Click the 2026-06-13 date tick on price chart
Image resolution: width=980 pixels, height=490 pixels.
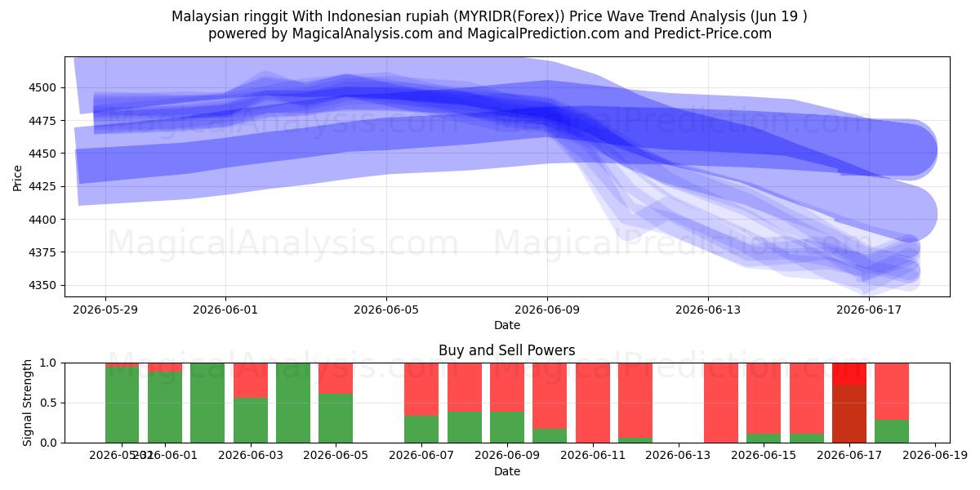pyautogui.click(x=707, y=309)
